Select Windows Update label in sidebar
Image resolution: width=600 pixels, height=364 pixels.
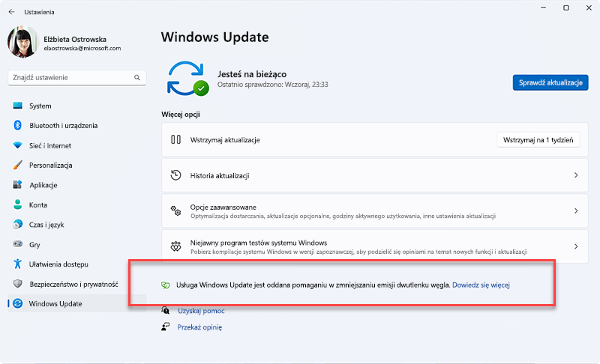pyautogui.click(x=55, y=304)
